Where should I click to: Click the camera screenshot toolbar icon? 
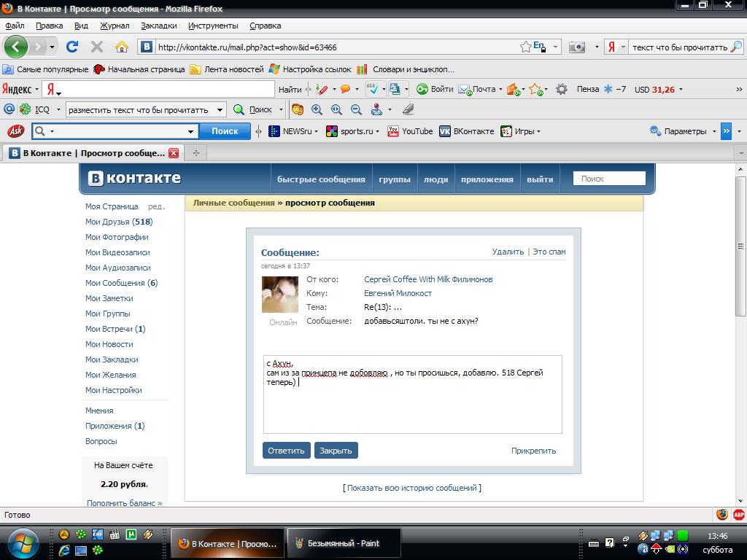pos(577,47)
